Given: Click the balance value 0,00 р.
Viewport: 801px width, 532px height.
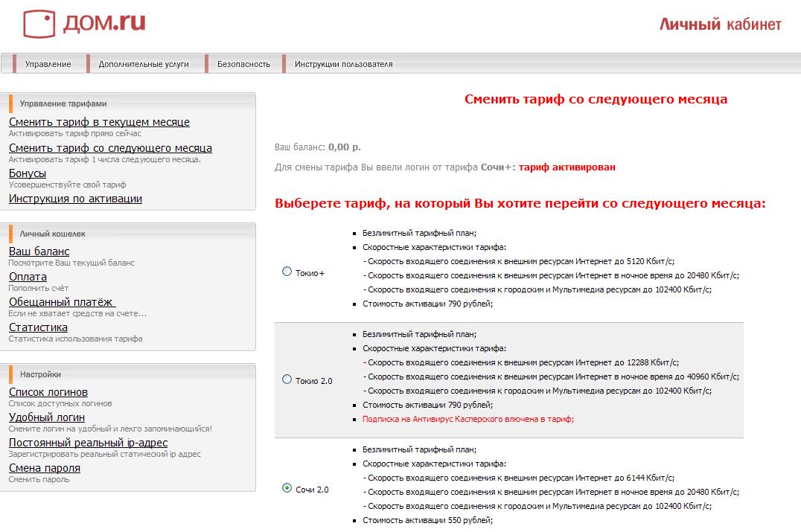Looking at the screenshot, I should [x=345, y=147].
